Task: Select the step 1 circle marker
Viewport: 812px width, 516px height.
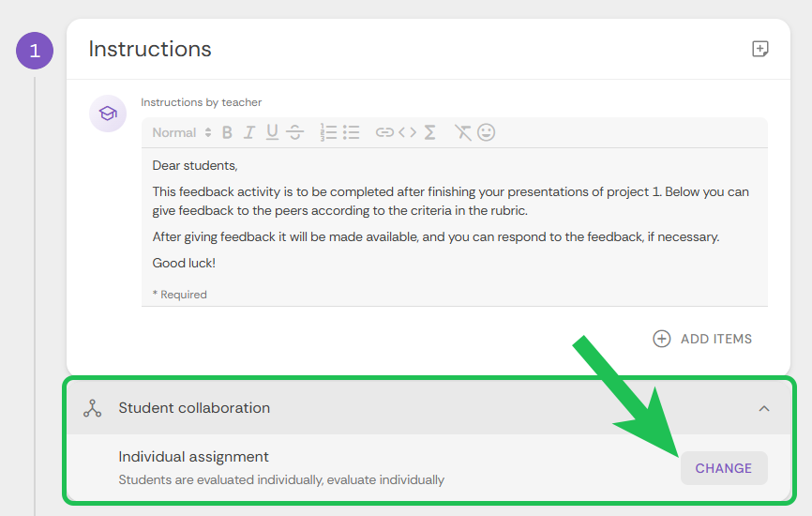Action: coord(35,51)
